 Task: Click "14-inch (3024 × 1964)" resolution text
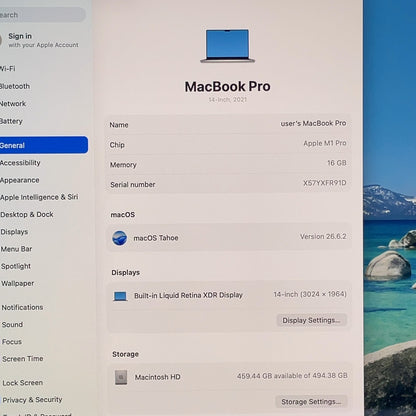coord(310,294)
